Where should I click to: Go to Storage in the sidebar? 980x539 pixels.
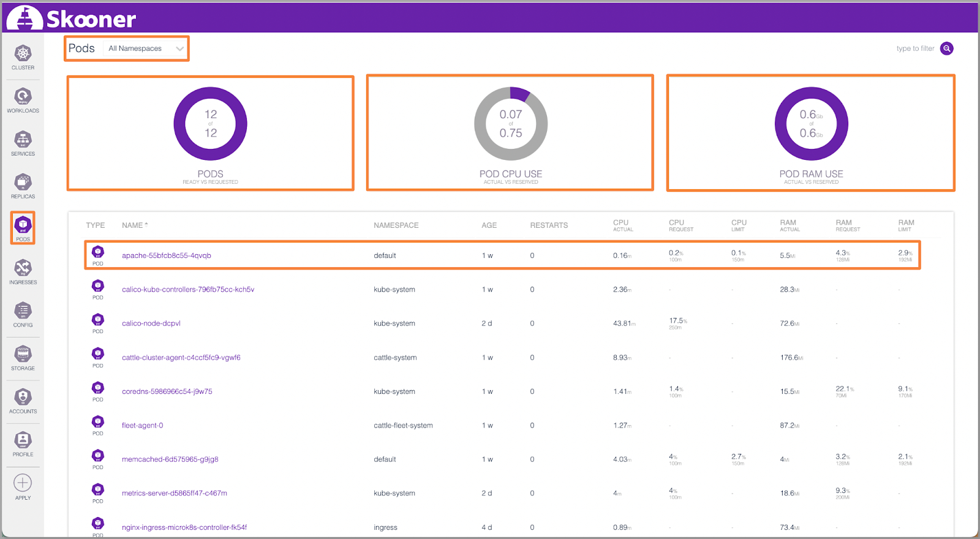tap(23, 358)
